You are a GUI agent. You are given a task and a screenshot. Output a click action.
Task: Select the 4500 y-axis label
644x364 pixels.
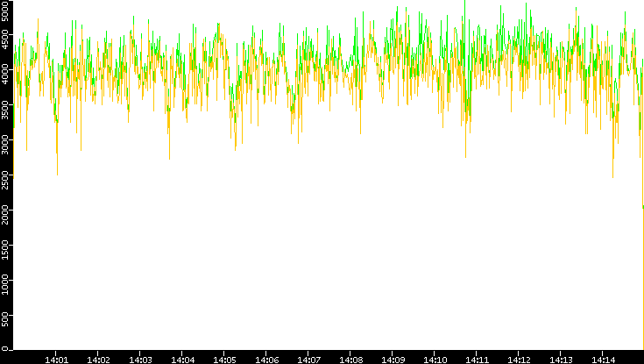point(4,39)
